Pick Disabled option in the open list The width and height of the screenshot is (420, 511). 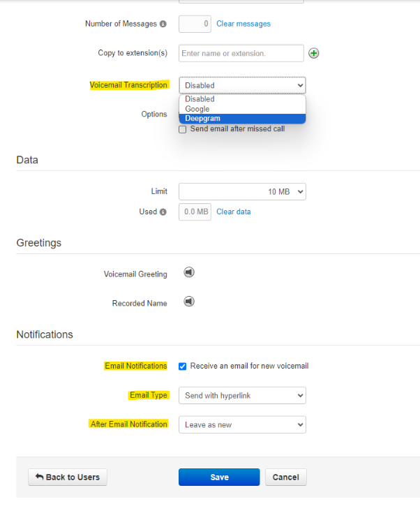tap(242, 99)
